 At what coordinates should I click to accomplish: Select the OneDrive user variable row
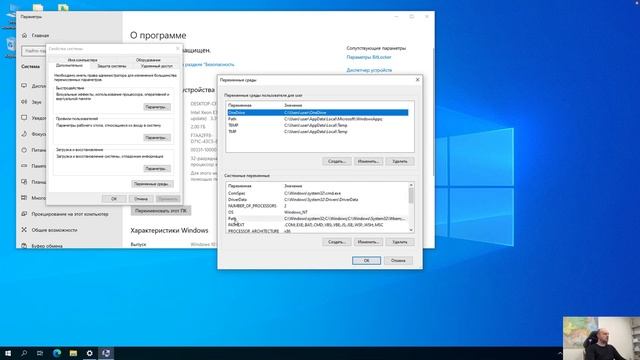(318, 112)
